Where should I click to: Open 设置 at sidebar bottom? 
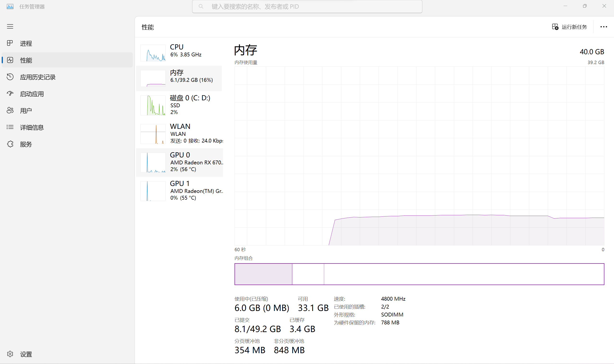click(x=67, y=354)
